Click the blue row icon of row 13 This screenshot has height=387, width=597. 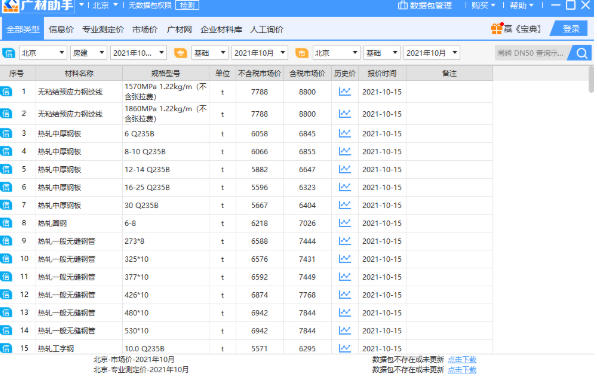pos(6,312)
